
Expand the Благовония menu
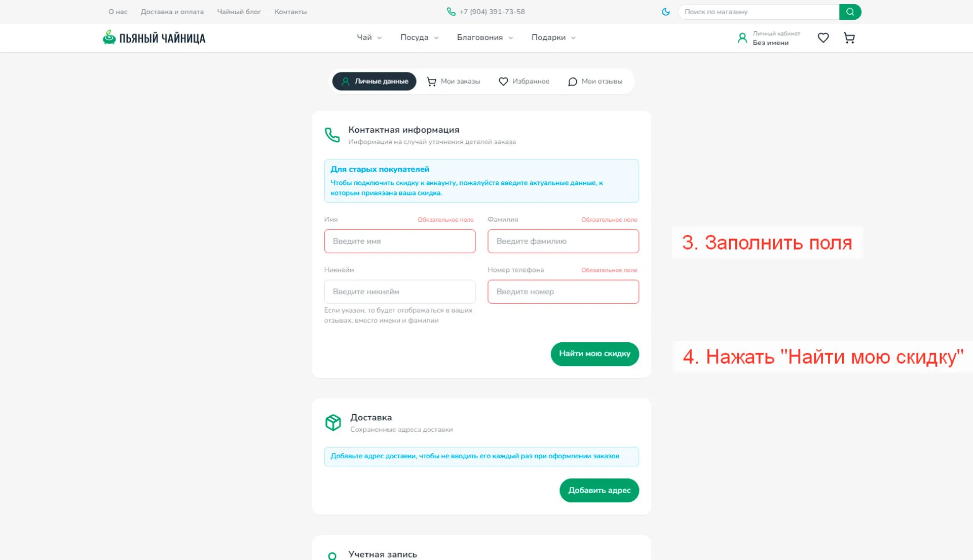tap(484, 37)
